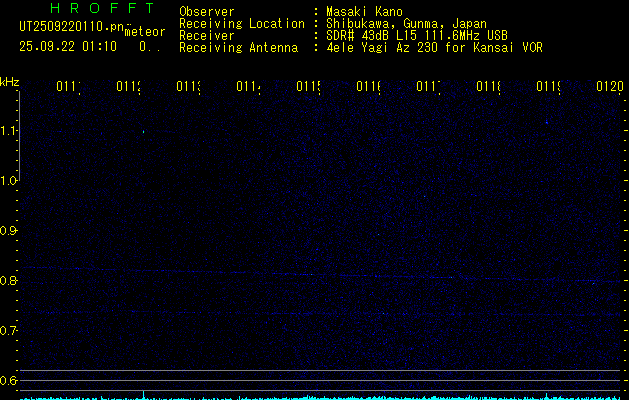Click the 0120 time marker

[609, 87]
